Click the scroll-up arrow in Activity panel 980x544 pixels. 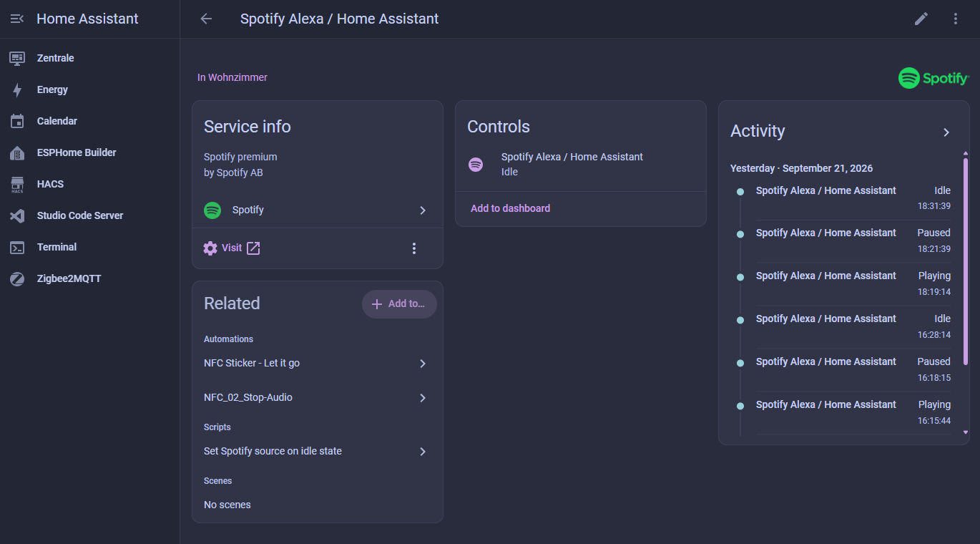pos(966,153)
